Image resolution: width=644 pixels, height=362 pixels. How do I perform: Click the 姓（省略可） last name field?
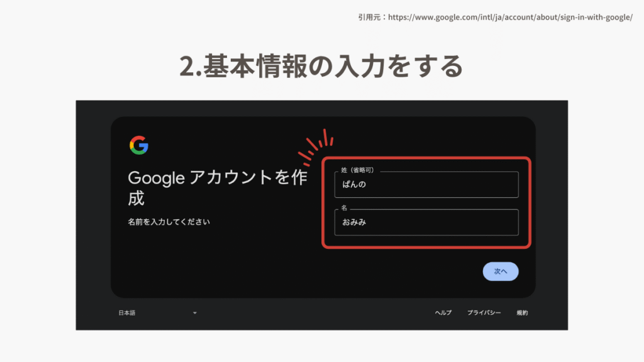pos(426,184)
